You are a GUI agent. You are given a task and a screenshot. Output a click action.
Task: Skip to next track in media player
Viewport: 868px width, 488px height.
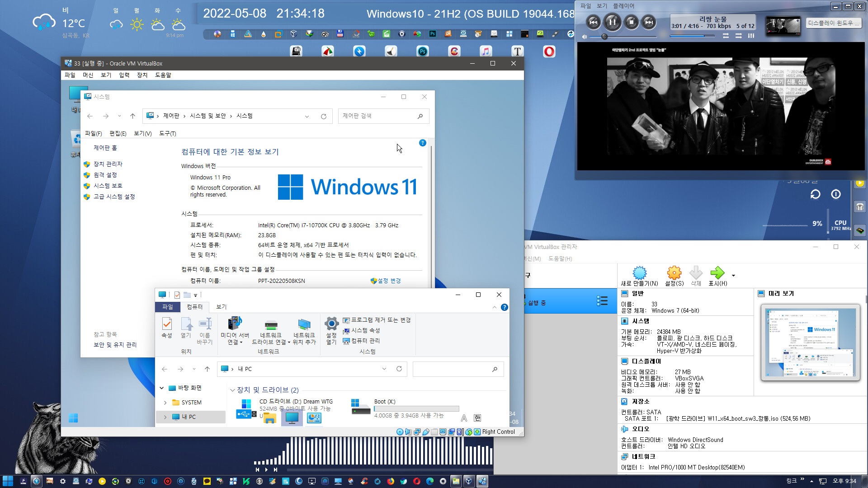coord(649,22)
